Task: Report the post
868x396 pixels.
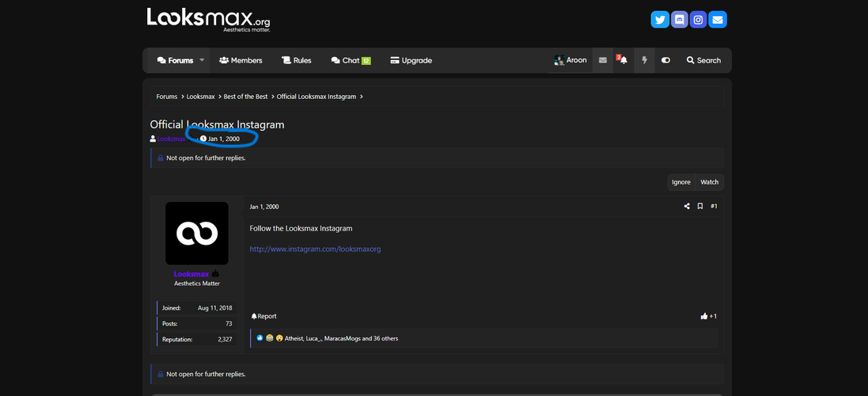Action: tap(264, 316)
